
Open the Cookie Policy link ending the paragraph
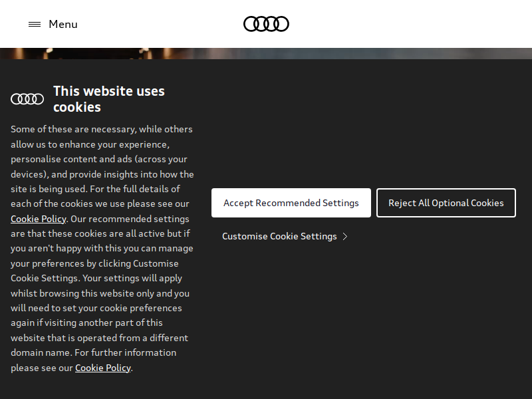tap(103, 368)
